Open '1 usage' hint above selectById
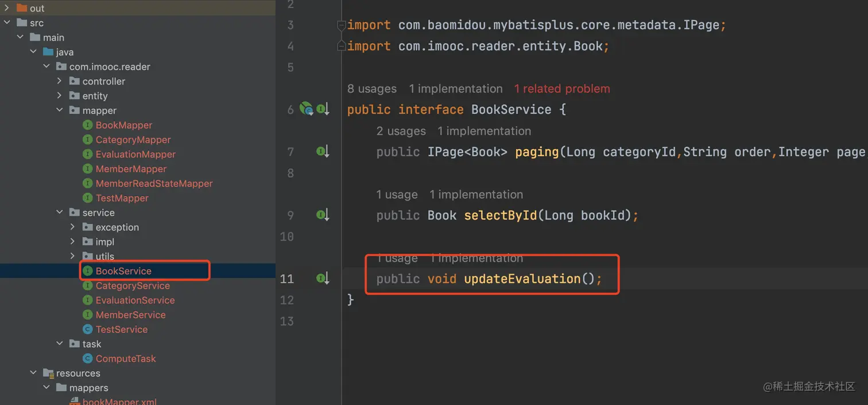 coord(397,195)
